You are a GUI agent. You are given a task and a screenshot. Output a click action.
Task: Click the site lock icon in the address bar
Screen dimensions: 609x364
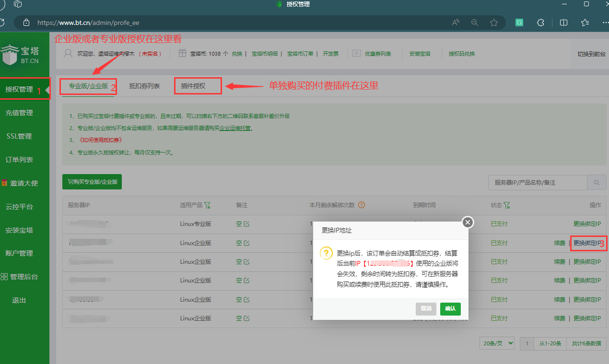pyautogui.click(x=26, y=22)
